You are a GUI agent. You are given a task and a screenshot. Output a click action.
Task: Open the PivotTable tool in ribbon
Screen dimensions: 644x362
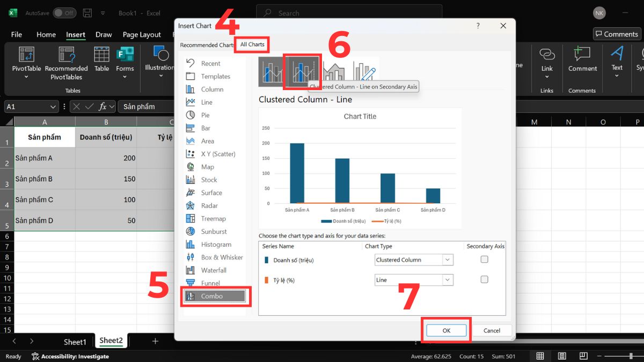26,63
